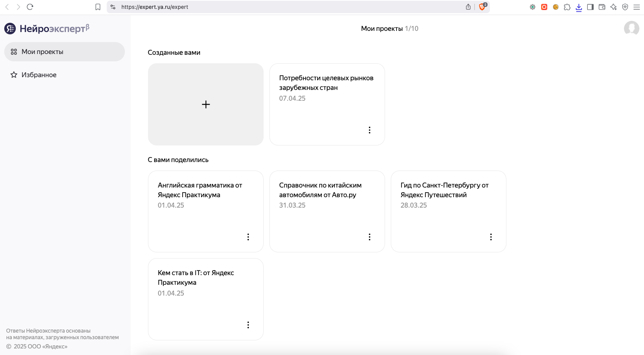This screenshot has height=355, width=644.
Task: Create a new project with plus card
Action: (x=206, y=104)
